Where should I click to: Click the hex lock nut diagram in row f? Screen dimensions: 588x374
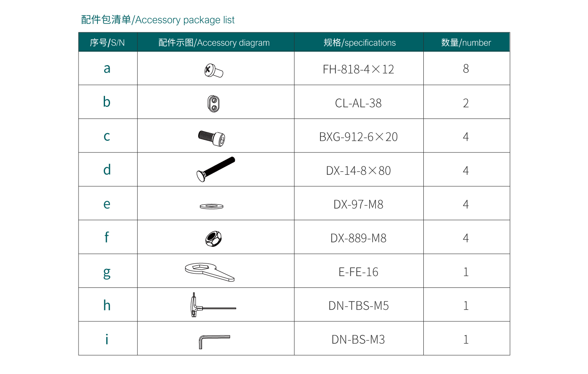click(x=213, y=239)
